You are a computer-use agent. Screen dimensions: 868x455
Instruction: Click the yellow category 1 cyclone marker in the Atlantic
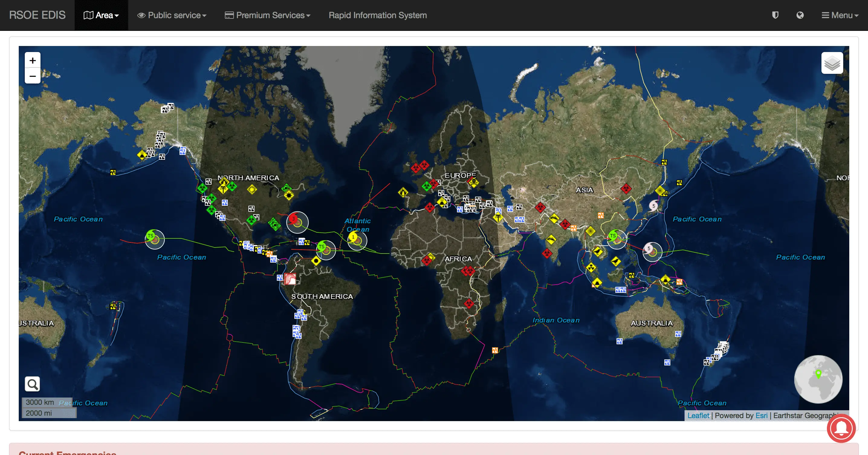coord(353,237)
